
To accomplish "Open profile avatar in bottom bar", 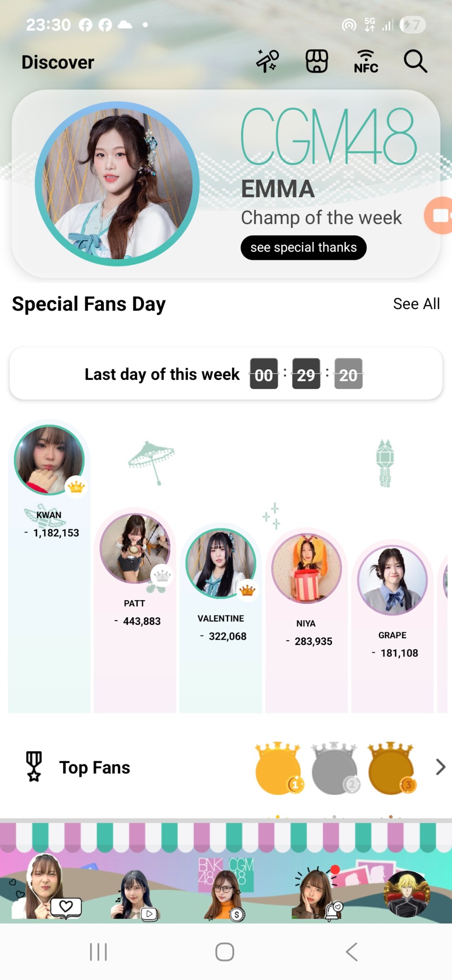I will [407, 893].
